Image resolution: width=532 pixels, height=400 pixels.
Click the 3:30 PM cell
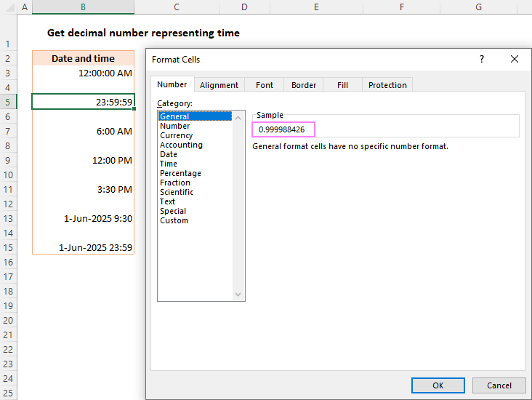83,190
